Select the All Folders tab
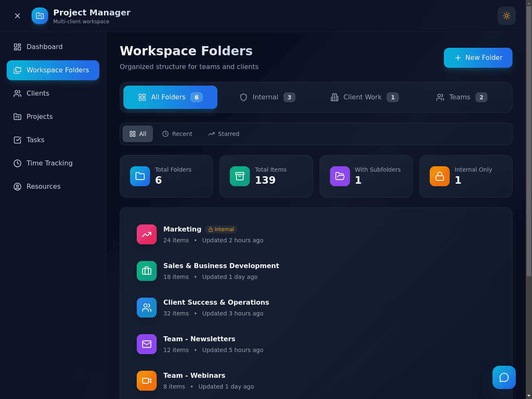The height and width of the screenshot is (399, 532). click(170, 97)
